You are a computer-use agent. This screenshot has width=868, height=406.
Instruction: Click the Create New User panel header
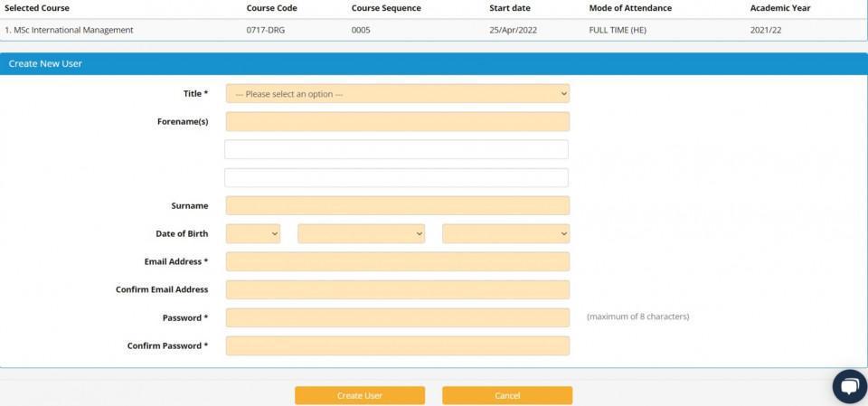click(x=45, y=64)
